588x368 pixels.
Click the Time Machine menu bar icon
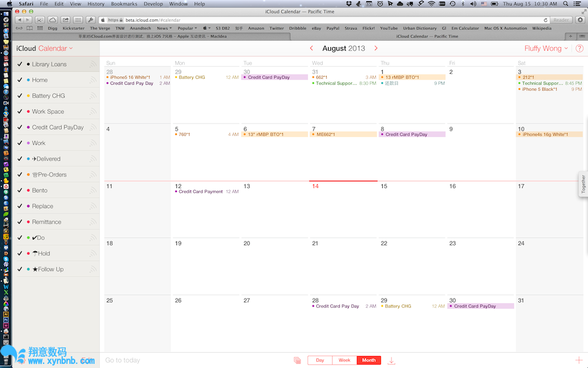tap(453, 4)
